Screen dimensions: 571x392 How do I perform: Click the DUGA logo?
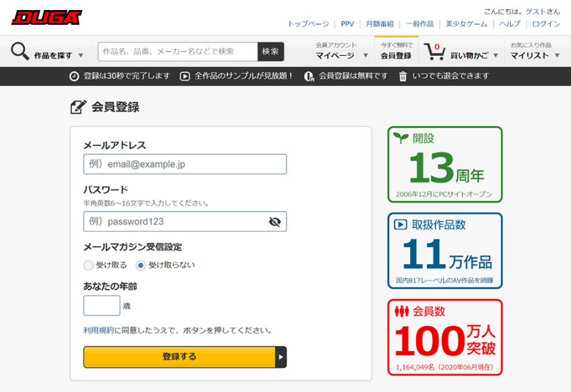pyautogui.click(x=46, y=18)
